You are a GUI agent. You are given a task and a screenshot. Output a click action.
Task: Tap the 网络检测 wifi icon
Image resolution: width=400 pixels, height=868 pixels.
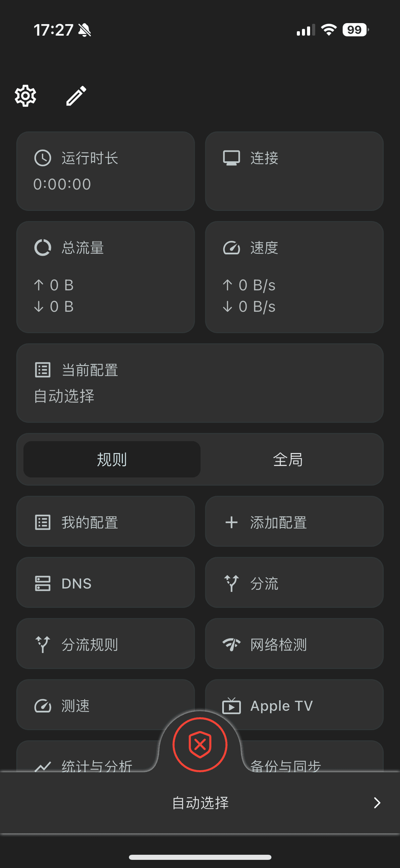point(231,644)
